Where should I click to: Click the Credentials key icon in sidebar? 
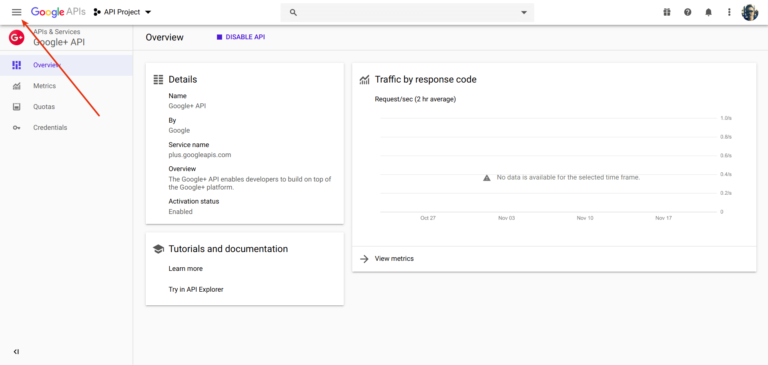click(x=17, y=128)
